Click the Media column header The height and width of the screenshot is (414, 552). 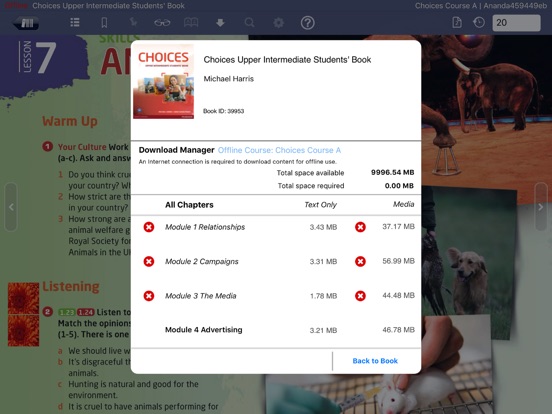coord(403,204)
